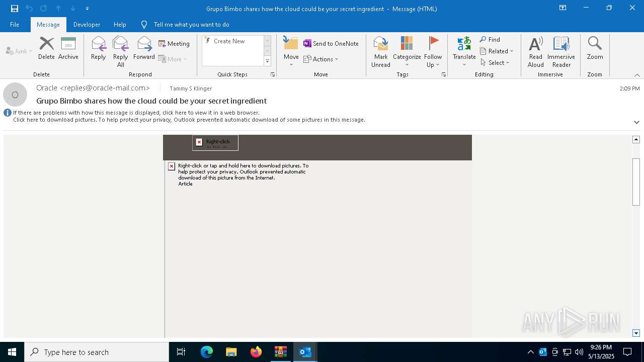This screenshot has height=362, width=644.
Task: Click the Zoom magnifier button
Action: (x=595, y=49)
